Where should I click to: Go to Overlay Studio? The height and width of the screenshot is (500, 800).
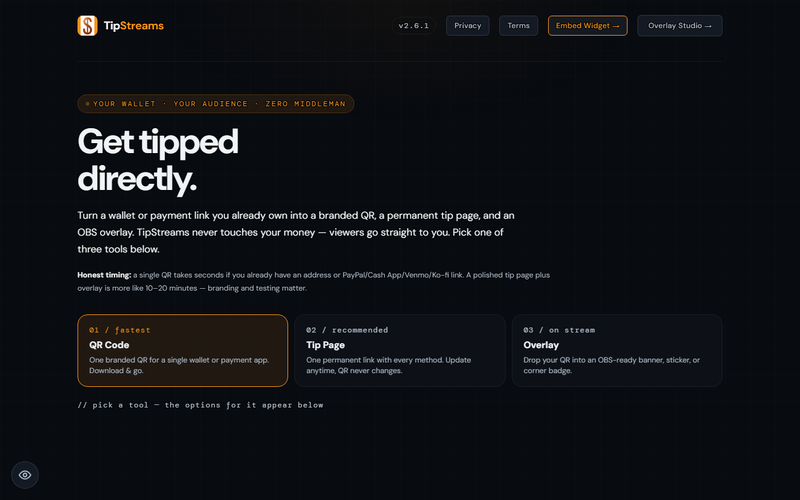[680, 26]
